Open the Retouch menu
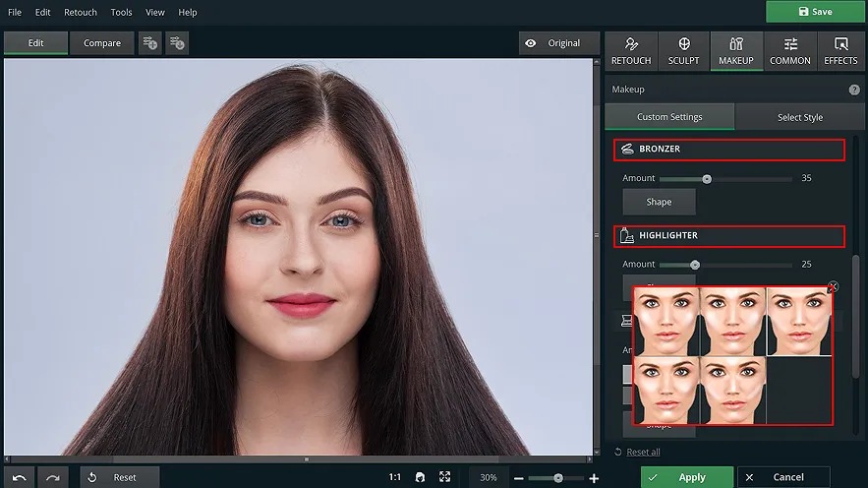The height and width of the screenshot is (488, 868). (81, 12)
